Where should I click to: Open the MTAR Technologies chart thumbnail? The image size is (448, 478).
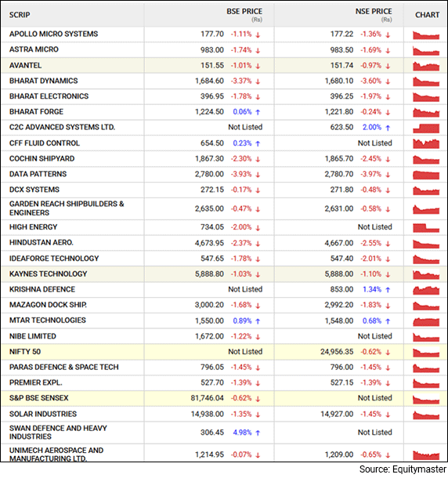(426, 321)
